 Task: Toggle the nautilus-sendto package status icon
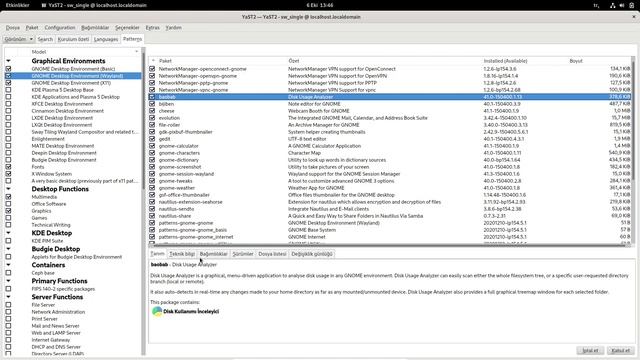(x=152, y=209)
